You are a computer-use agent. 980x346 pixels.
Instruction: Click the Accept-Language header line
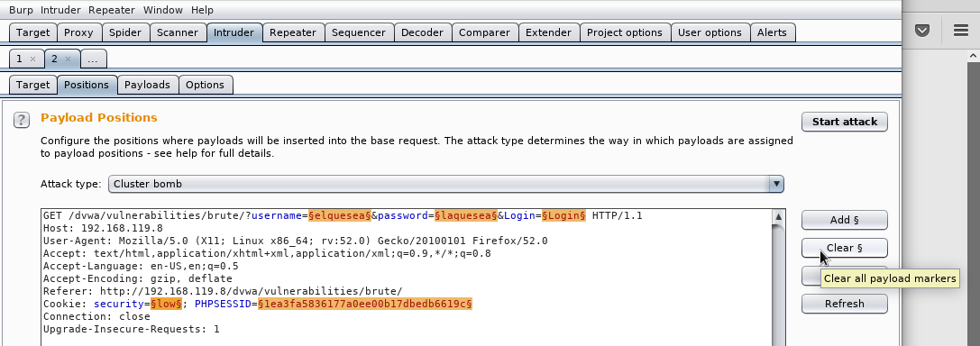141,266
